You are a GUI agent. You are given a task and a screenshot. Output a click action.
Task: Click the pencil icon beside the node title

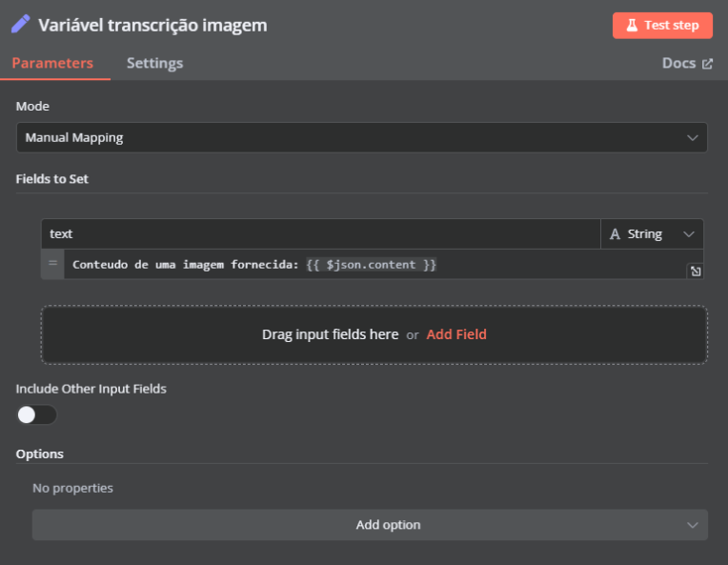point(20,24)
